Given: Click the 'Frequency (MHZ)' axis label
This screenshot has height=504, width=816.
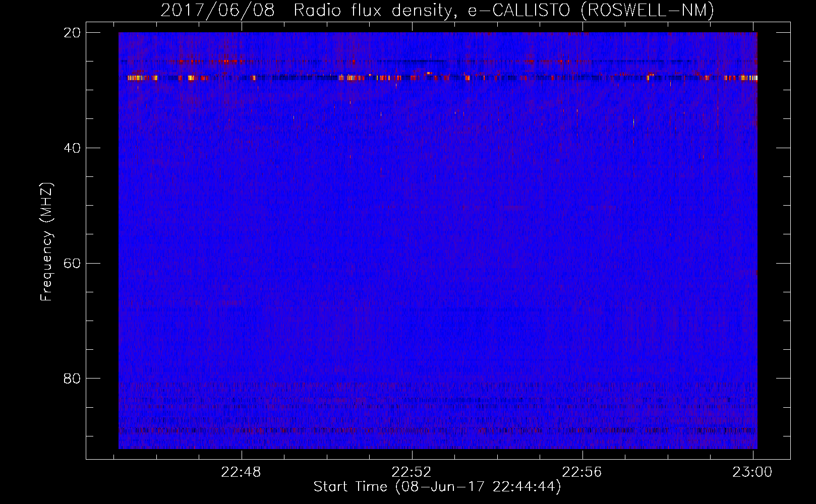Looking at the screenshot, I should point(46,242).
